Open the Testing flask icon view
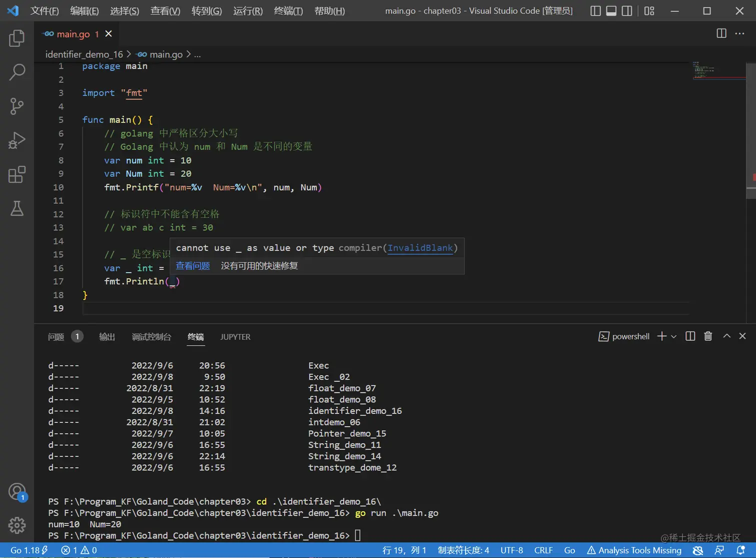756x558 pixels. 16,209
